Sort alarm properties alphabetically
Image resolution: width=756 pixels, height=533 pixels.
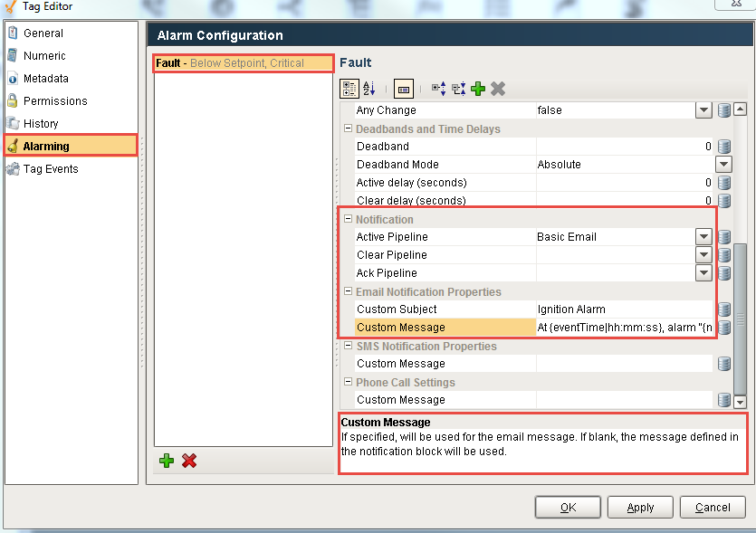[368, 88]
